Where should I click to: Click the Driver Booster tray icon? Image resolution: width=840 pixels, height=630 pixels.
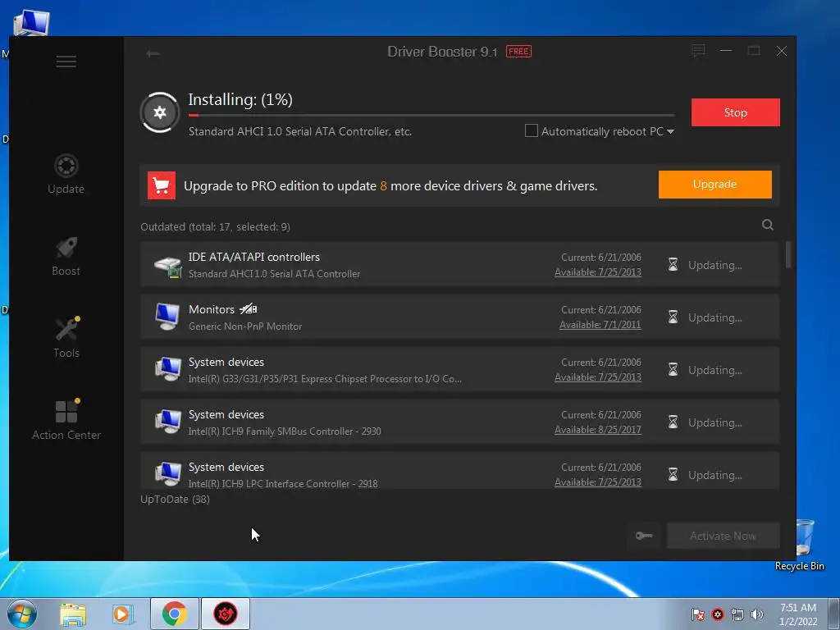[718, 614]
